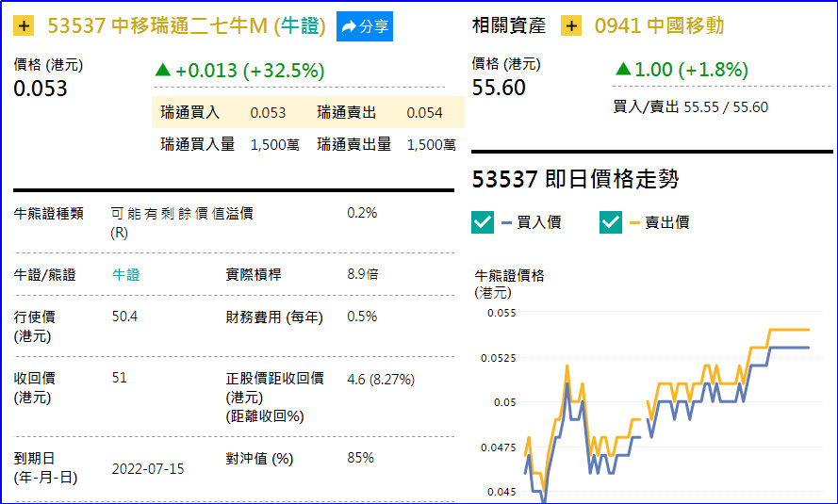Click the teal 牛證 link
The width and height of the screenshot is (838, 504).
coord(125,275)
